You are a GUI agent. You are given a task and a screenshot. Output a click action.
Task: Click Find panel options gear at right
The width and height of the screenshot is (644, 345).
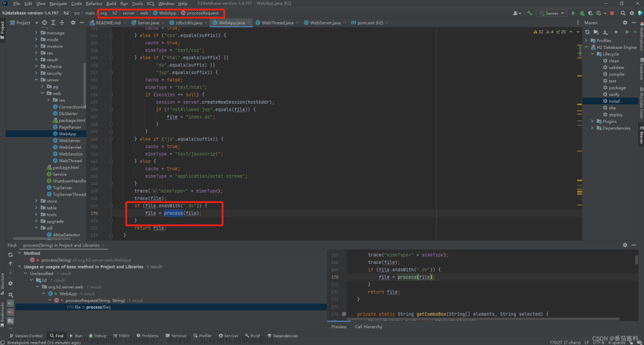point(625,245)
